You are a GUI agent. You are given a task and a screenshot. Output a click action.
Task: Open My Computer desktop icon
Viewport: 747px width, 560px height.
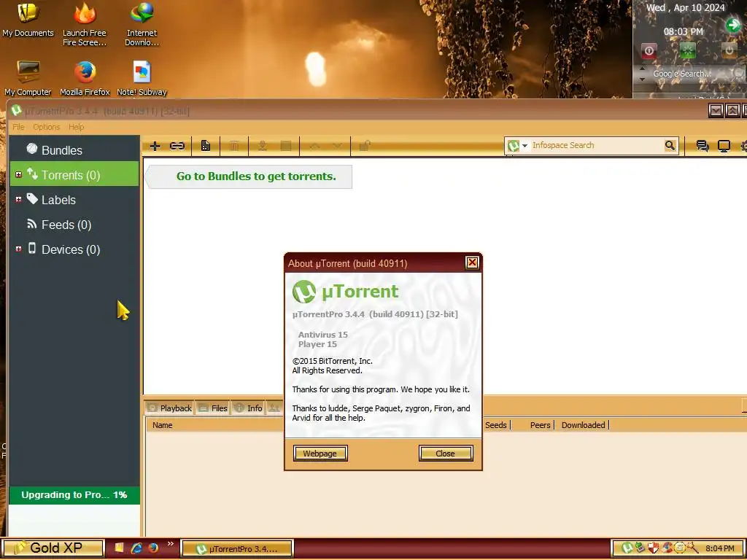[28, 78]
